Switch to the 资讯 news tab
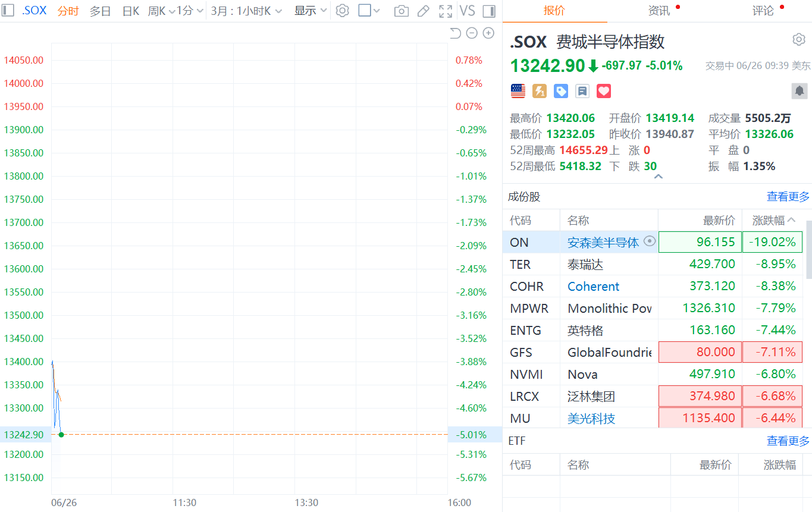This screenshot has height=512, width=812. [659, 11]
